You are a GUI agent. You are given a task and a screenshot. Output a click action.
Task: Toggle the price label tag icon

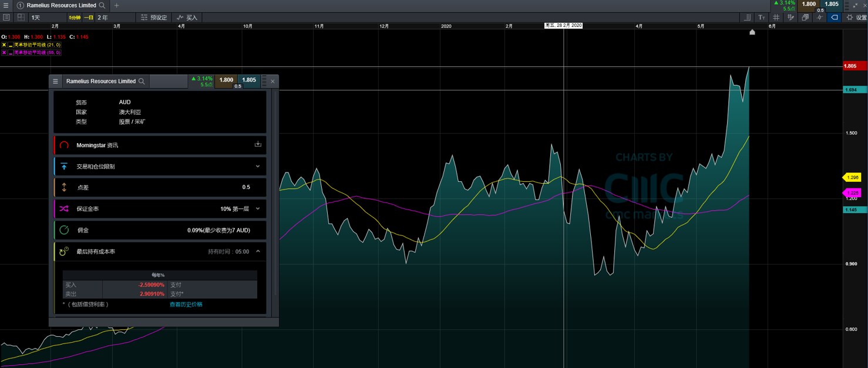833,18
